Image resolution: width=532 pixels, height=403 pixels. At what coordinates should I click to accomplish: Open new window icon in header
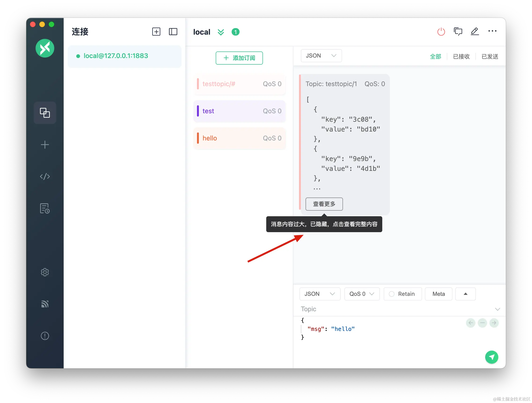[458, 32]
